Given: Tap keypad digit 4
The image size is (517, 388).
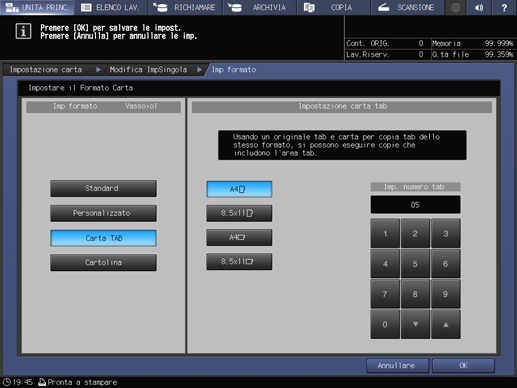Looking at the screenshot, I should click(x=385, y=264).
